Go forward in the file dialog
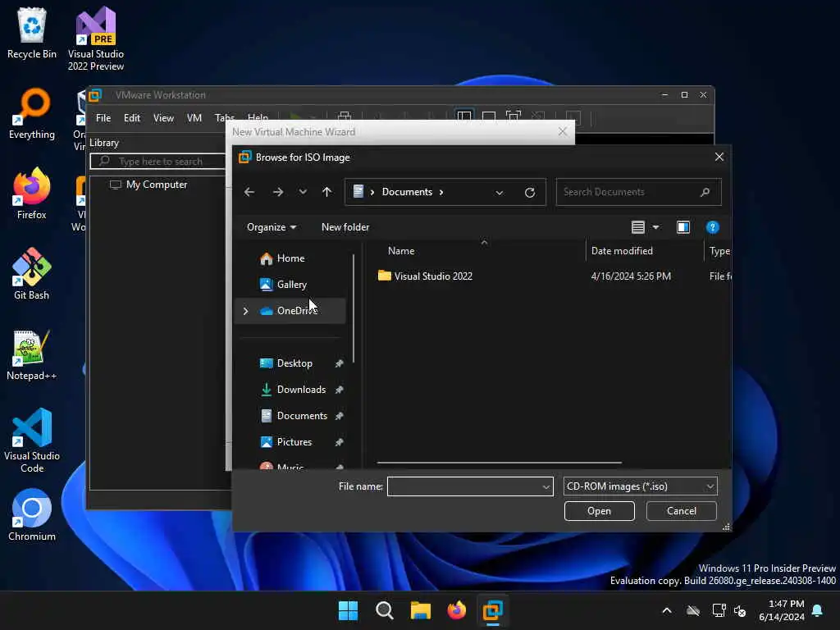The width and height of the screenshot is (840, 630). [277, 192]
